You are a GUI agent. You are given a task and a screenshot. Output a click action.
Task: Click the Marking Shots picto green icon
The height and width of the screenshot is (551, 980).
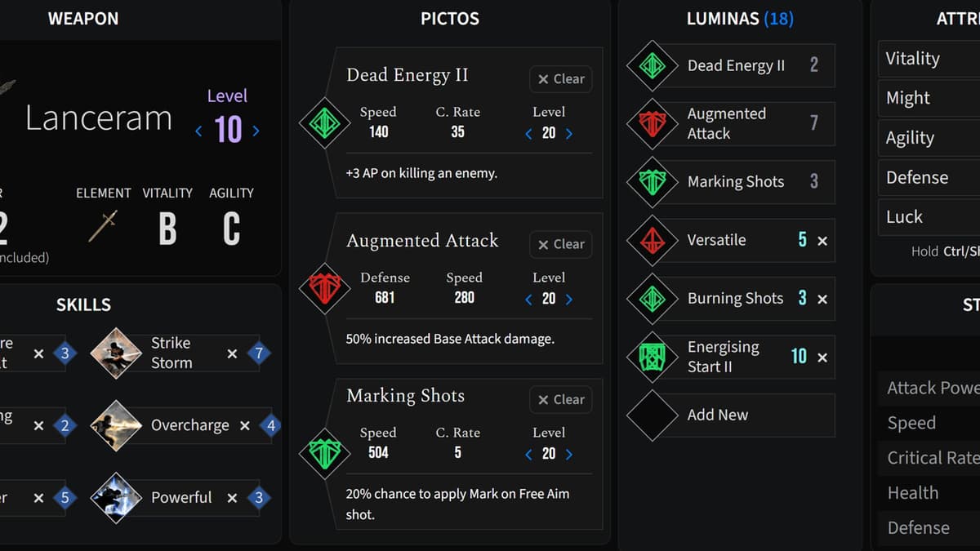click(x=325, y=453)
